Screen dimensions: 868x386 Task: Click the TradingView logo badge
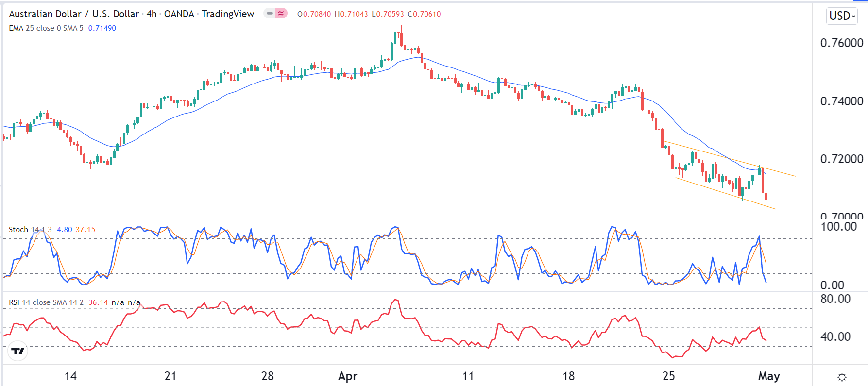18,351
